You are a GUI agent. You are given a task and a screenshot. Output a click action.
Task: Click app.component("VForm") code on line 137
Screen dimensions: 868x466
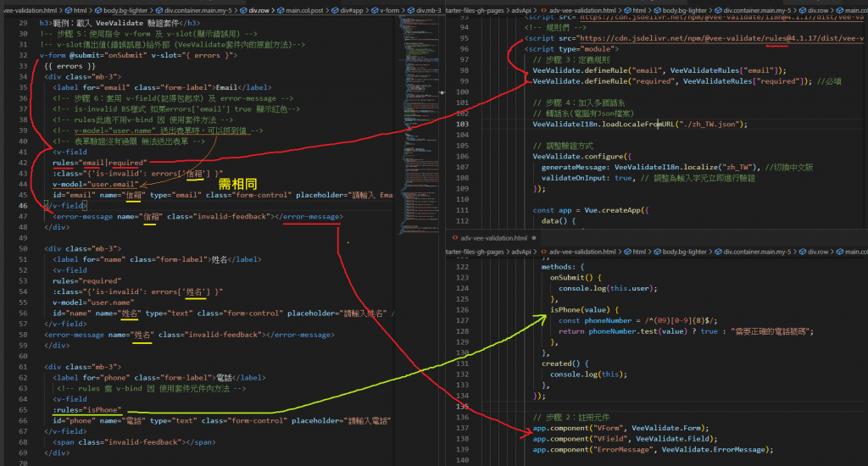pos(620,428)
